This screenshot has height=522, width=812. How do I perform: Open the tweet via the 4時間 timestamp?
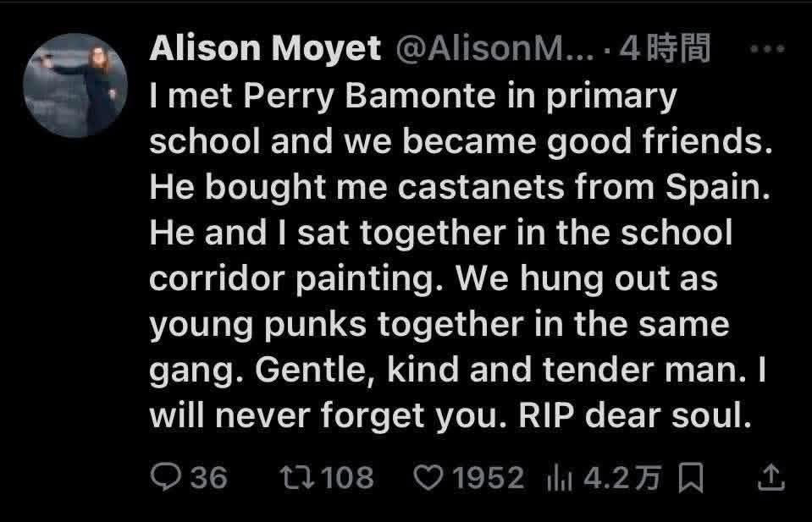(x=665, y=51)
